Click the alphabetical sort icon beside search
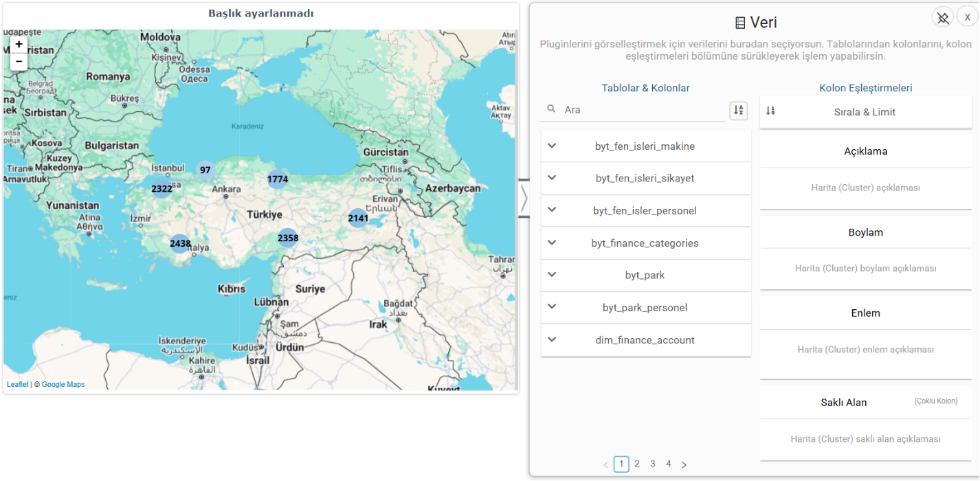 [738, 110]
